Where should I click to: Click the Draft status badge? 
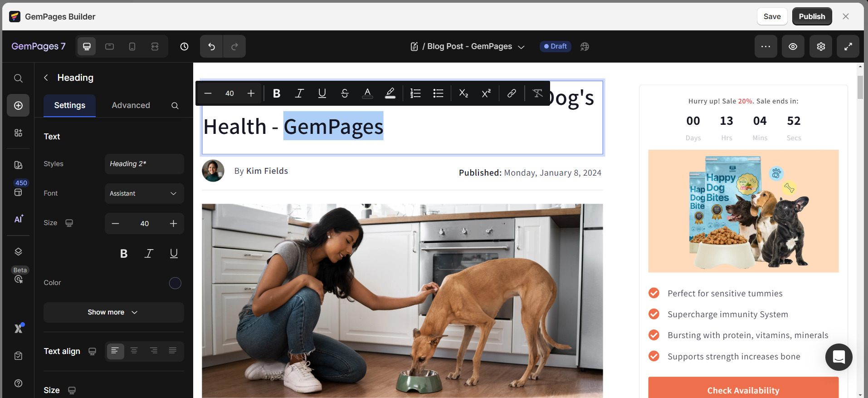point(556,46)
